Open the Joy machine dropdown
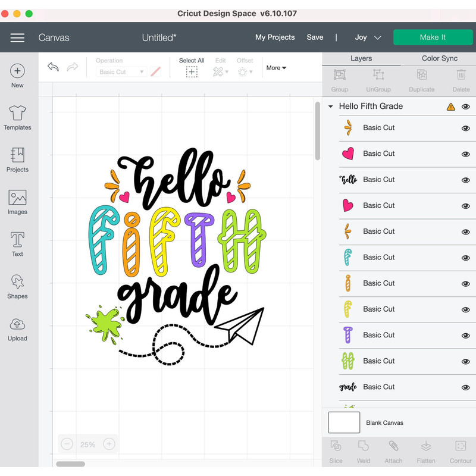This screenshot has width=476, height=476. 368,37
